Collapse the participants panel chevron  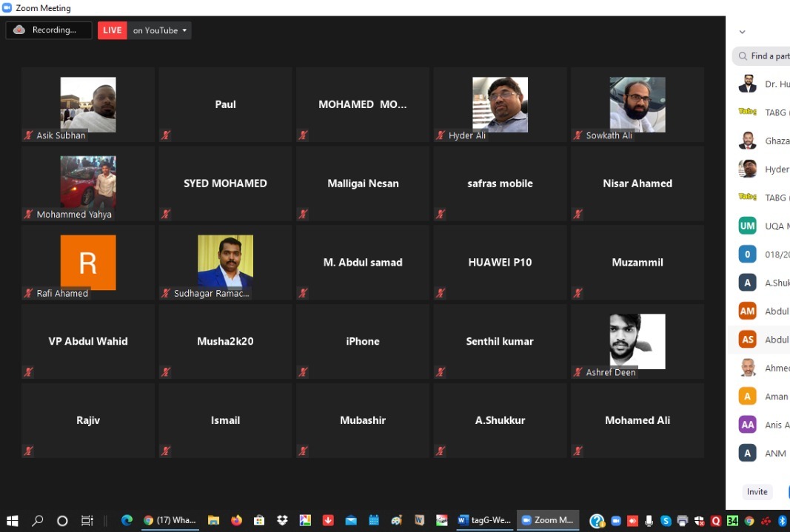(x=742, y=32)
